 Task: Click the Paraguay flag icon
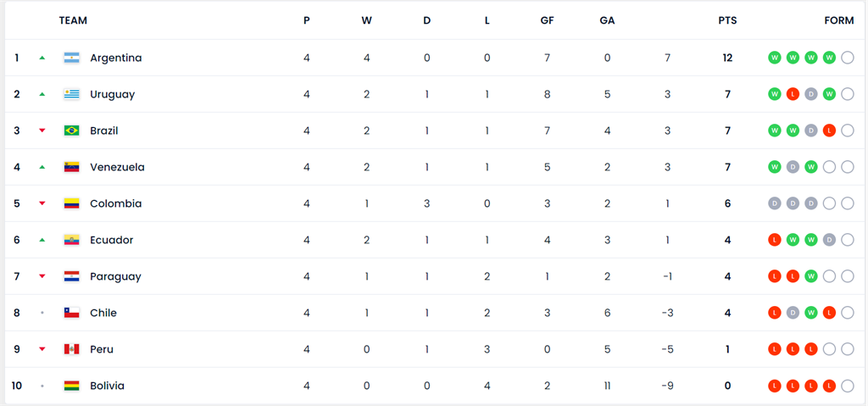(x=71, y=276)
